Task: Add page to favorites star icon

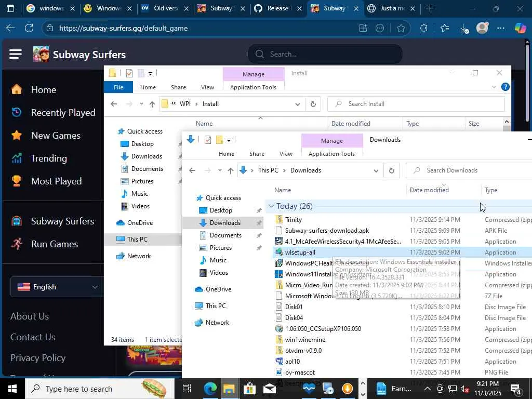Action: click(x=401, y=28)
